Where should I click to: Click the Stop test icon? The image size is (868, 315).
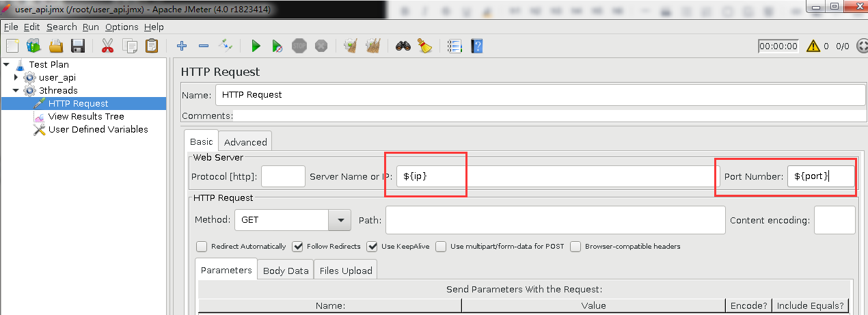(299, 46)
